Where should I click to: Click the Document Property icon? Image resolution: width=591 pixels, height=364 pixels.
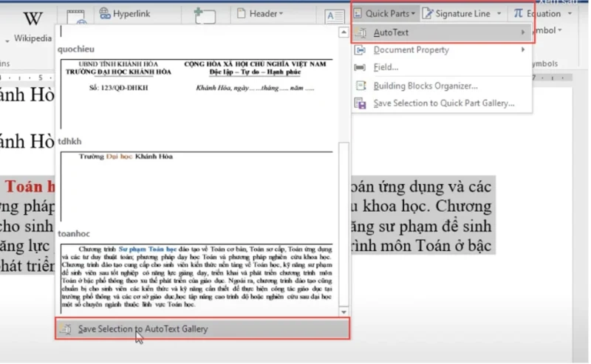[361, 49]
